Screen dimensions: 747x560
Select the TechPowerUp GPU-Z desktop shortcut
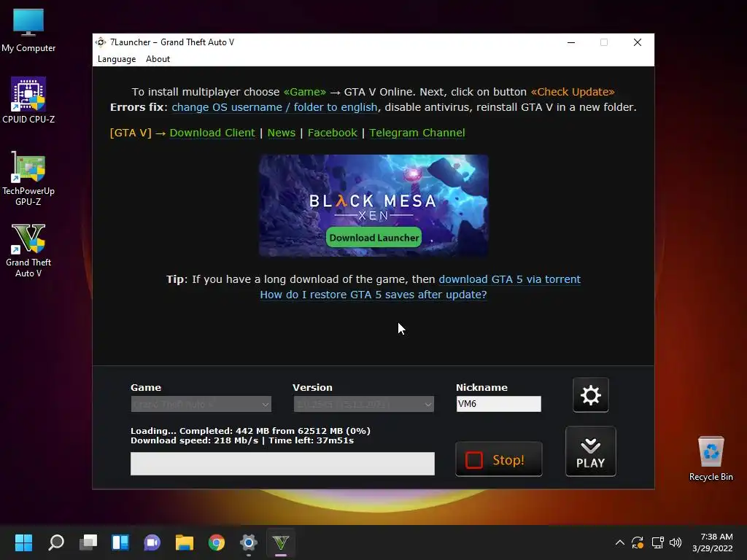[28, 179]
